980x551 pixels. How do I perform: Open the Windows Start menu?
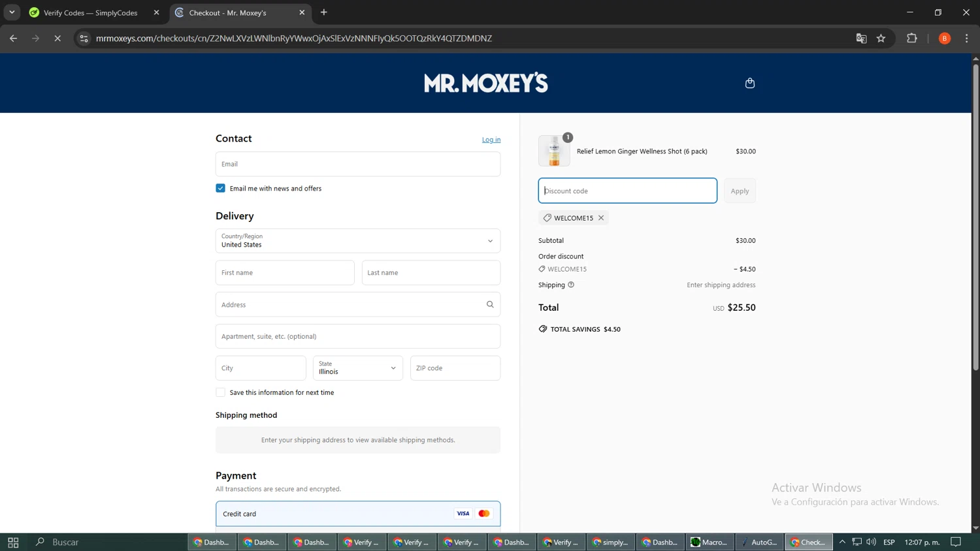13,542
